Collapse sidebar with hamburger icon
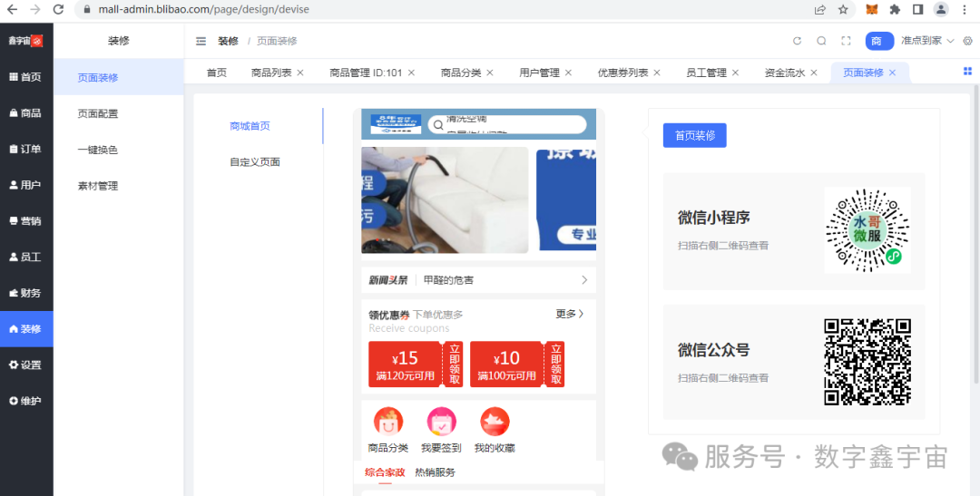 [x=201, y=41]
